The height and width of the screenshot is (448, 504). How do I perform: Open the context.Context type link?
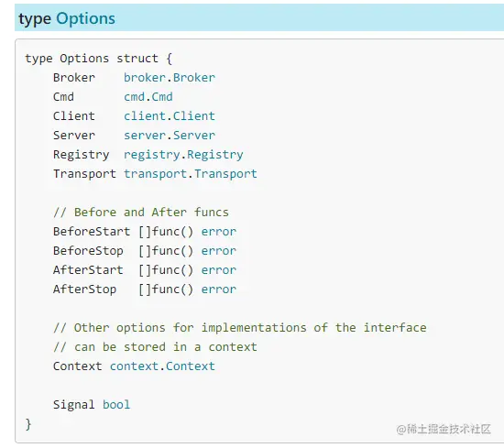pos(162,366)
